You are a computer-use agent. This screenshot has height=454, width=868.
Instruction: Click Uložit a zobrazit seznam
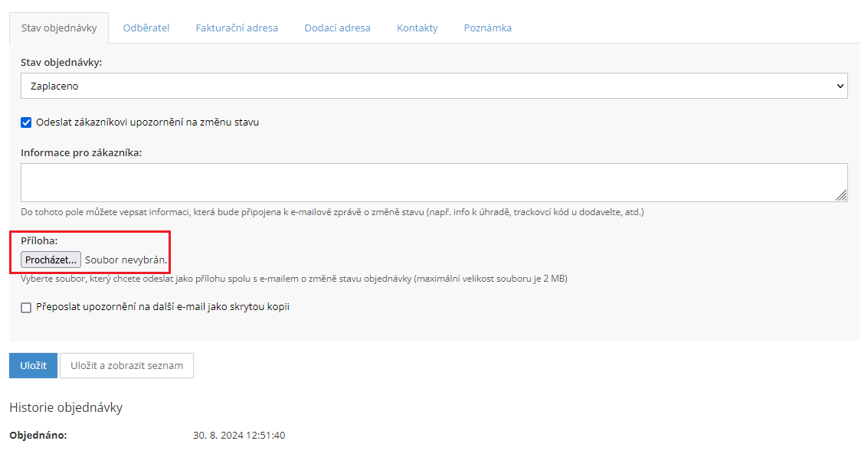pyautogui.click(x=126, y=365)
